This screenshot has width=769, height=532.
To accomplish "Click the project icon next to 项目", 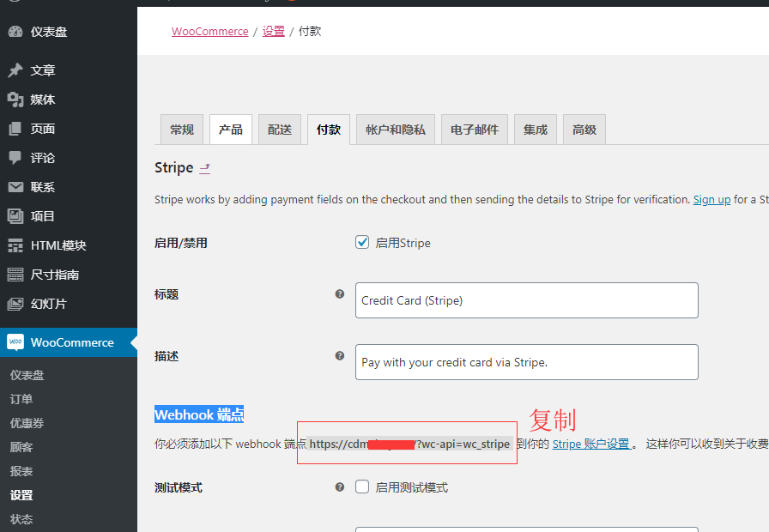I will point(15,216).
